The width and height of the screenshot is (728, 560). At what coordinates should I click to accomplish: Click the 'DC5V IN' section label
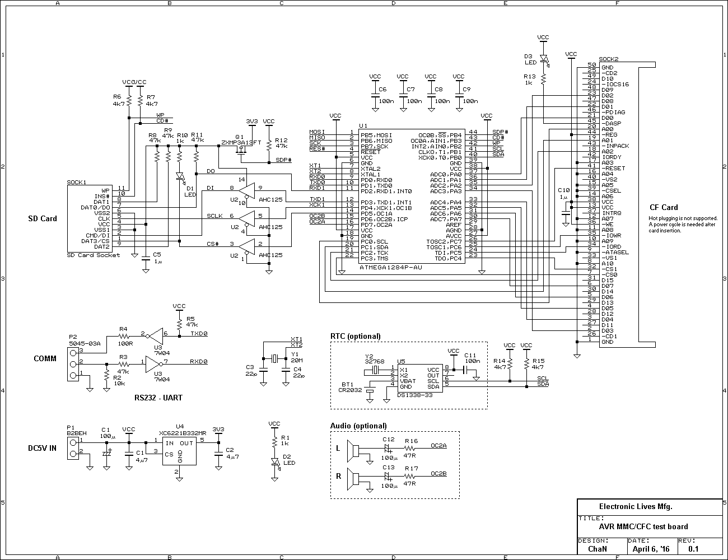[43, 449]
